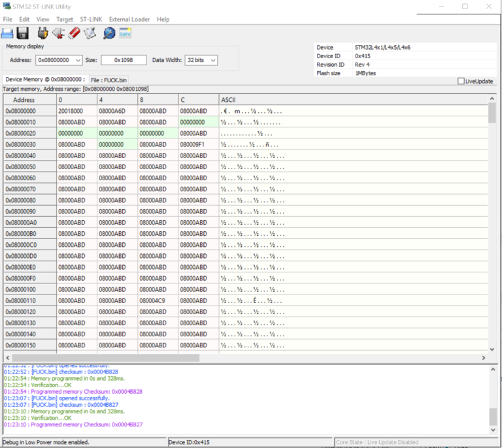Open the SWV viewer icon

pyautogui.click(x=125, y=33)
